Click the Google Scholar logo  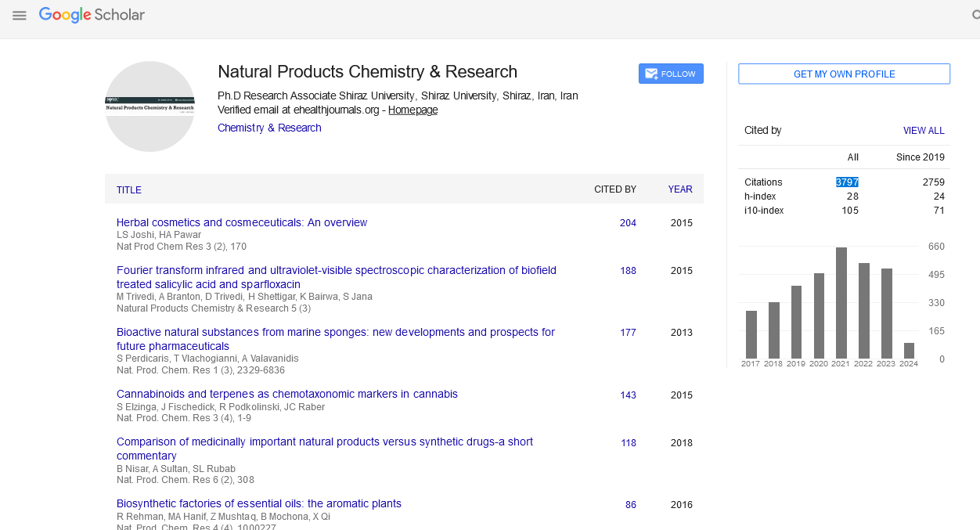point(92,15)
